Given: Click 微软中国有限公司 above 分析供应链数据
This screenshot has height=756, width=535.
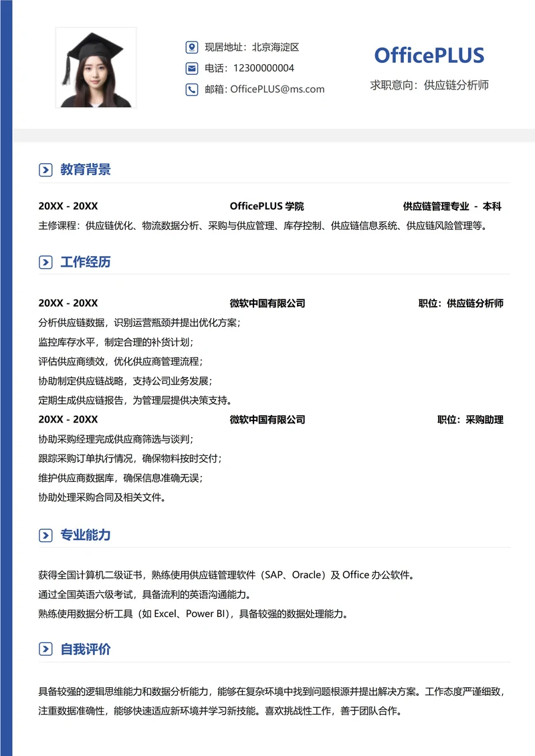Looking at the screenshot, I should [267, 303].
